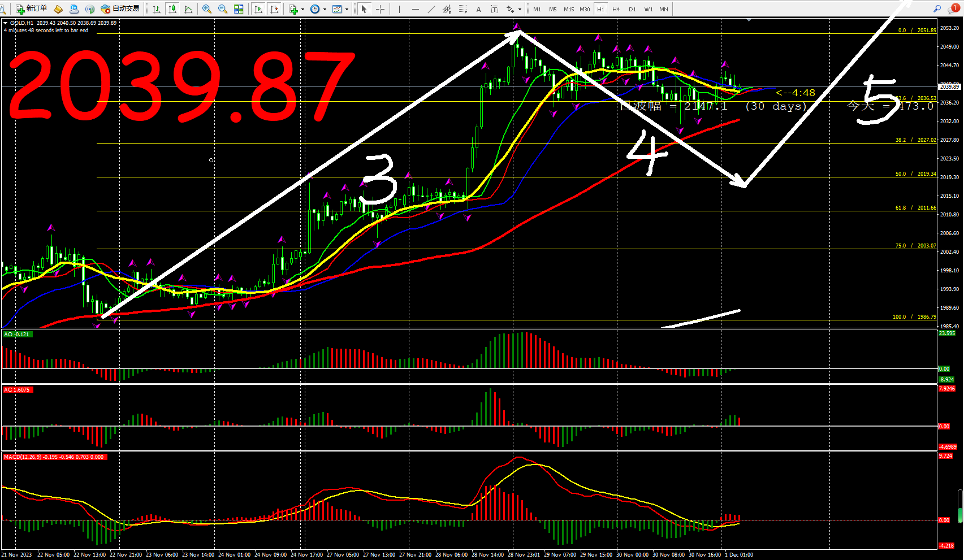Switch to the M15 timeframe
The height and width of the screenshot is (560, 964).
(x=569, y=9)
